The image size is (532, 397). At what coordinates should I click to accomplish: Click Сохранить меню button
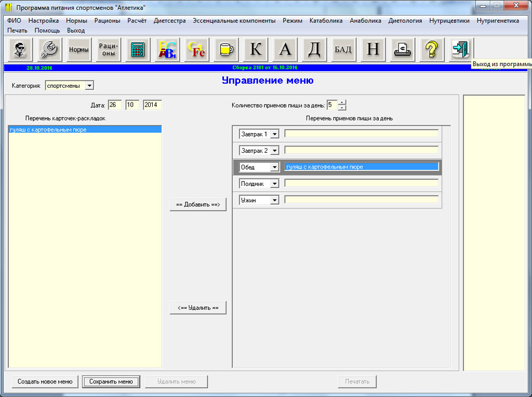111,381
